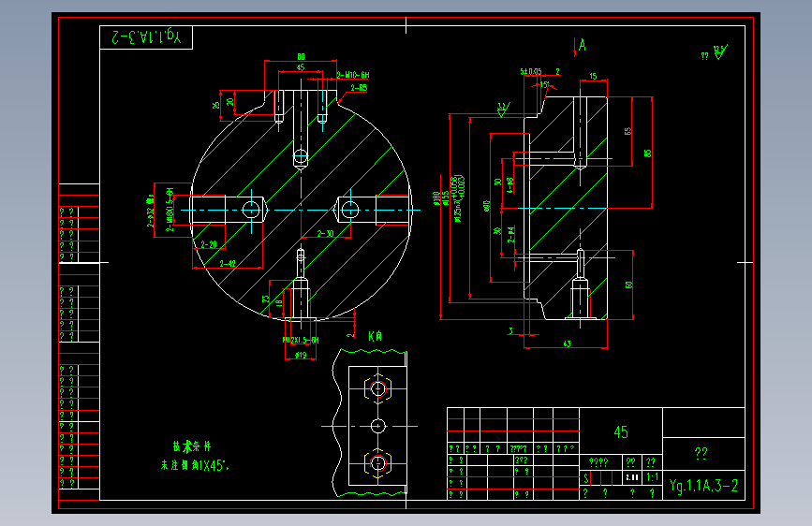This screenshot has height=526, width=812.
Task: Select the M12X1.5-6H thread label
Action: click(301, 340)
